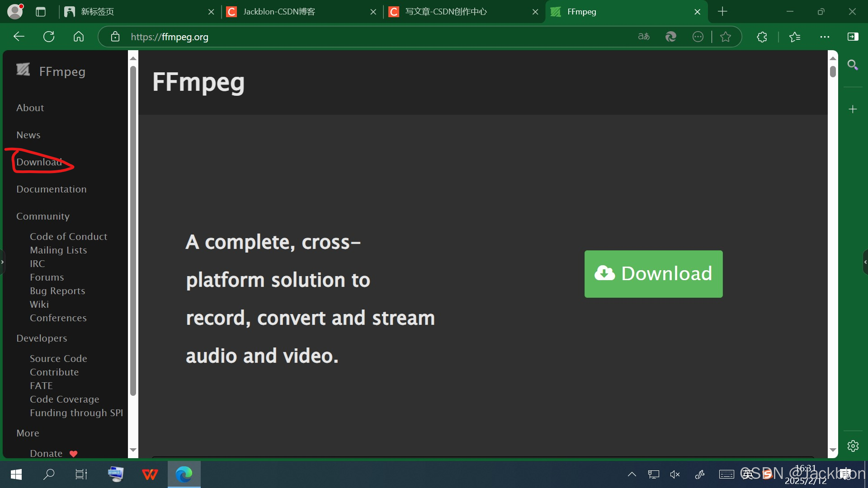Click the browser refresh icon
The image size is (868, 488).
[x=49, y=37]
